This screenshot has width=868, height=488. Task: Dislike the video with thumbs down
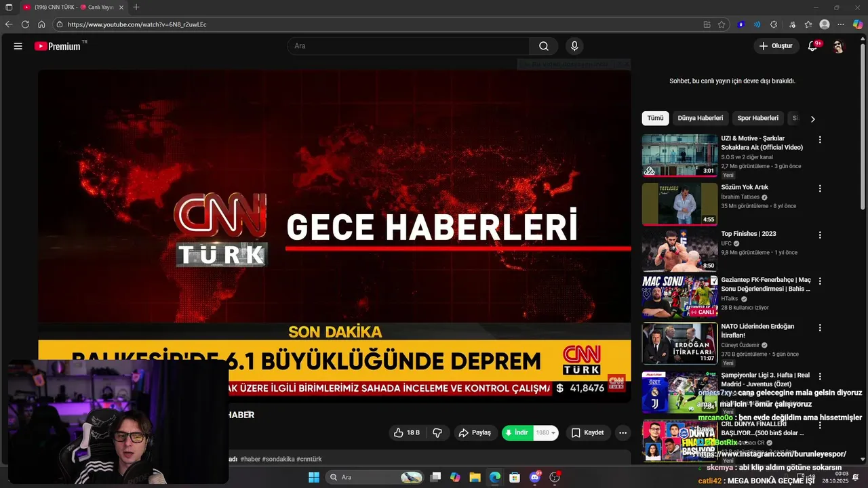pyautogui.click(x=437, y=432)
